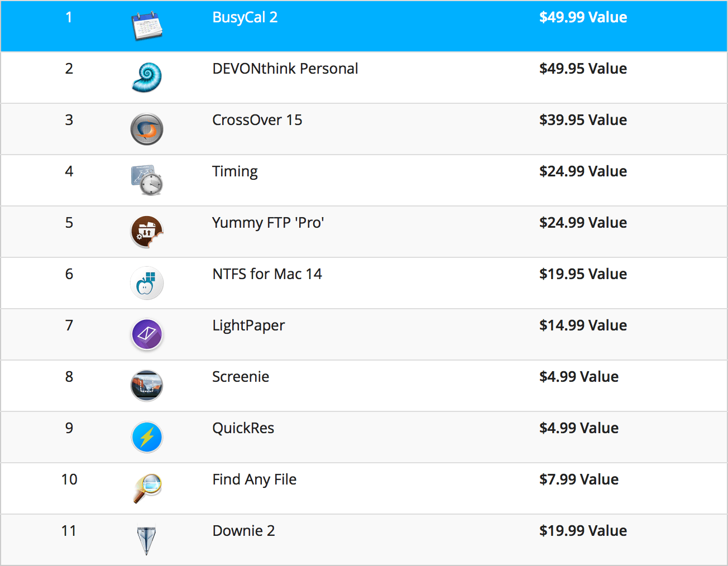Open the Downie 2 app name
The width and height of the screenshot is (728, 566).
[244, 531]
